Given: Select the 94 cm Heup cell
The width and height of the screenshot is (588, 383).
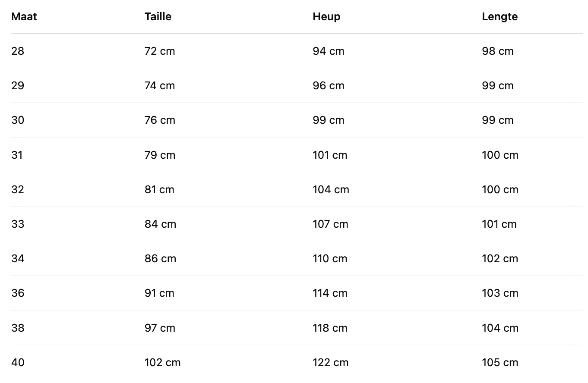Looking at the screenshot, I should tap(329, 51).
